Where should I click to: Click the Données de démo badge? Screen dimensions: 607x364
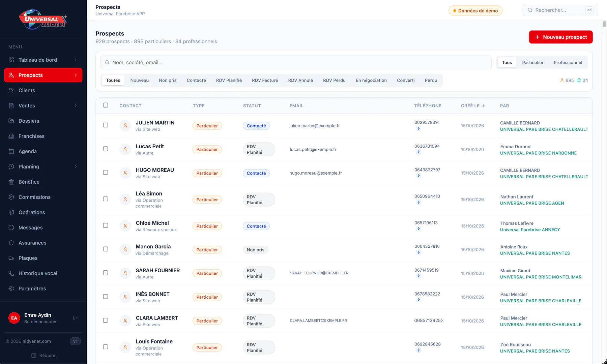click(475, 10)
